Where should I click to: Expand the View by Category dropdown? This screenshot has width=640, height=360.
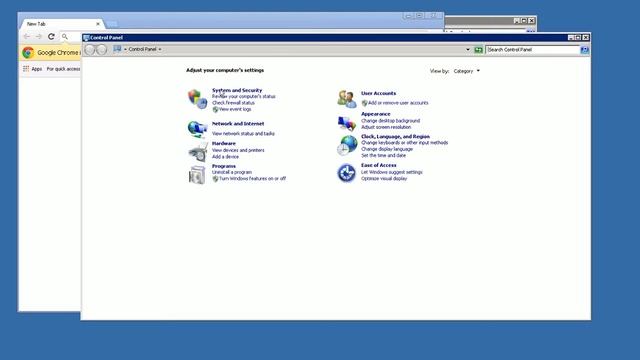tap(467, 71)
